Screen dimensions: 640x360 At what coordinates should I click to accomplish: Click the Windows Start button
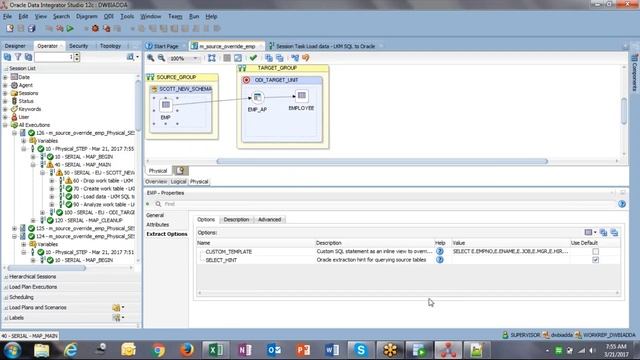12,350
